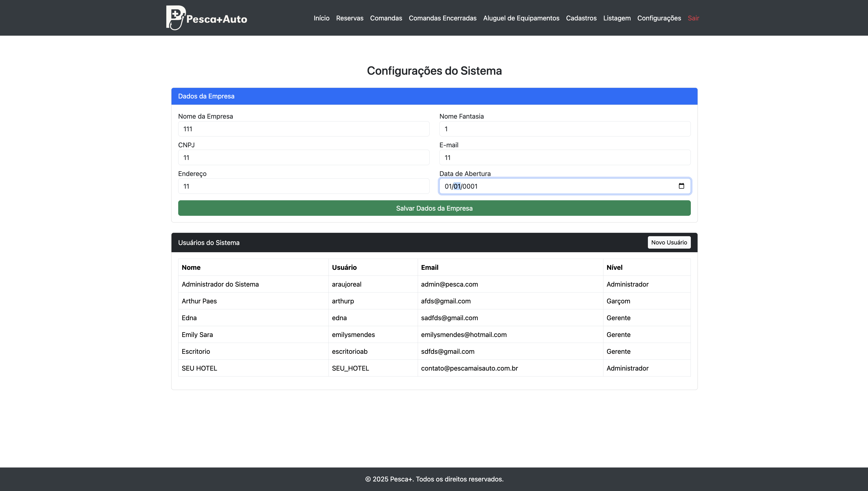Screen dimensions: 868x491
Task: Click the red Sair link
Action: click(x=693, y=18)
